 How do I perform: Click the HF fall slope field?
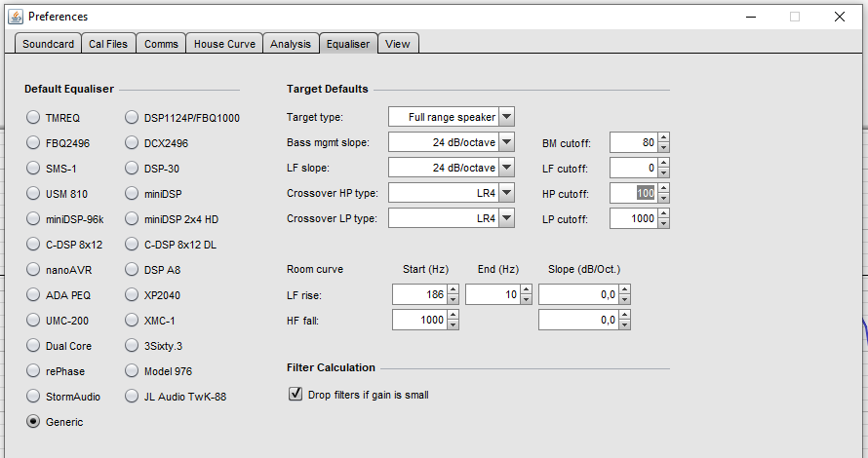coord(579,321)
